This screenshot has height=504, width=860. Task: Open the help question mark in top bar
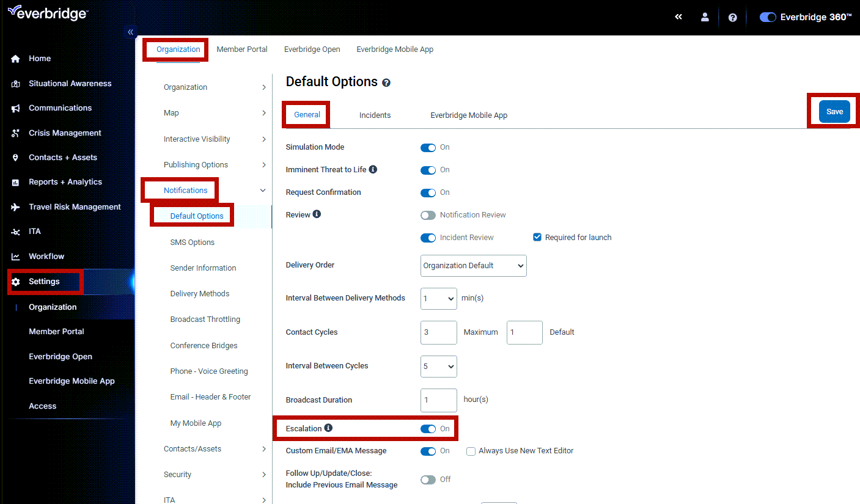click(732, 18)
